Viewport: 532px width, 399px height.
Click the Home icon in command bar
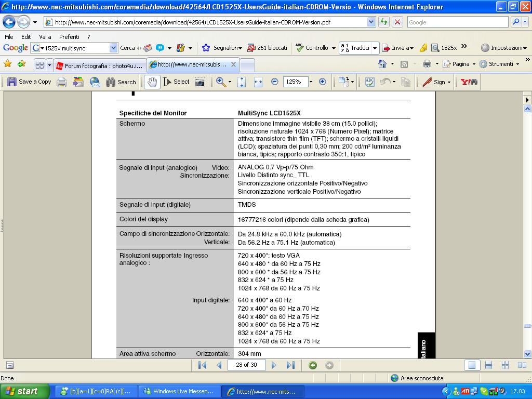tap(382, 64)
